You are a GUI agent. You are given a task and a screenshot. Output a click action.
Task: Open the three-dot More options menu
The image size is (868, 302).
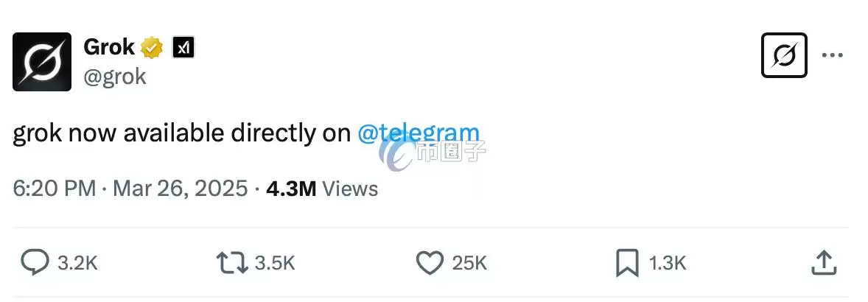click(x=833, y=55)
